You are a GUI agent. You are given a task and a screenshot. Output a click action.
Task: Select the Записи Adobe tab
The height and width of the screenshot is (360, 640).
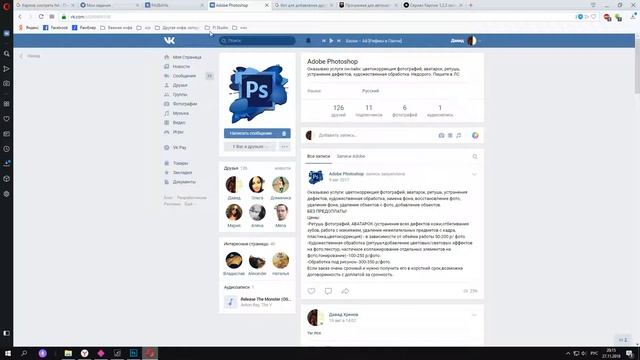click(351, 156)
